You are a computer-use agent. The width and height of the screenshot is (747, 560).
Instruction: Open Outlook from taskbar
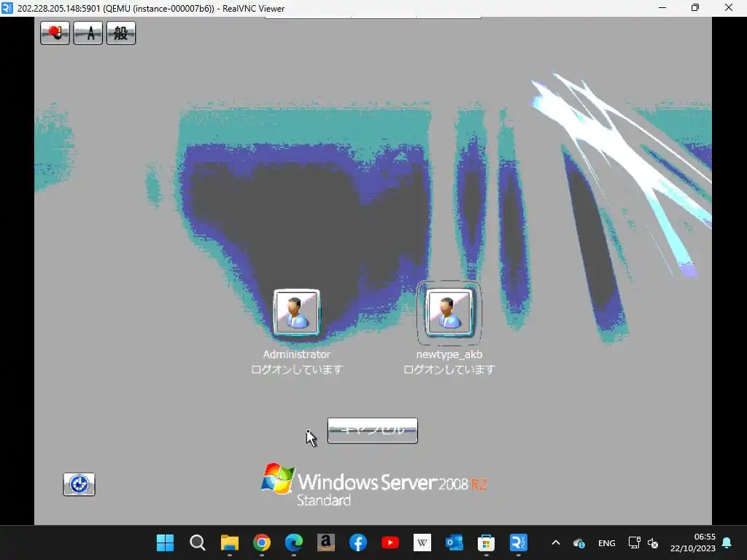(x=454, y=542)
